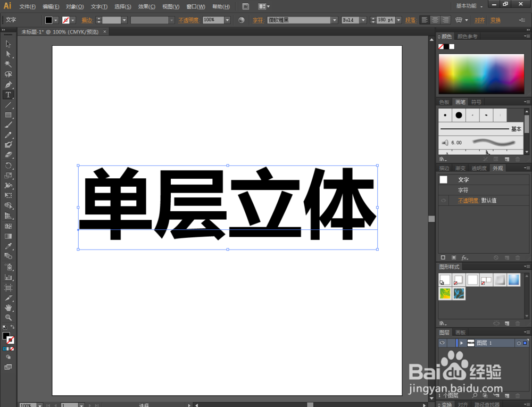The width and height of the screenshot is (532, 407).
Task: Switch to the 画笔 panel tab
Action: click(460, 101)
